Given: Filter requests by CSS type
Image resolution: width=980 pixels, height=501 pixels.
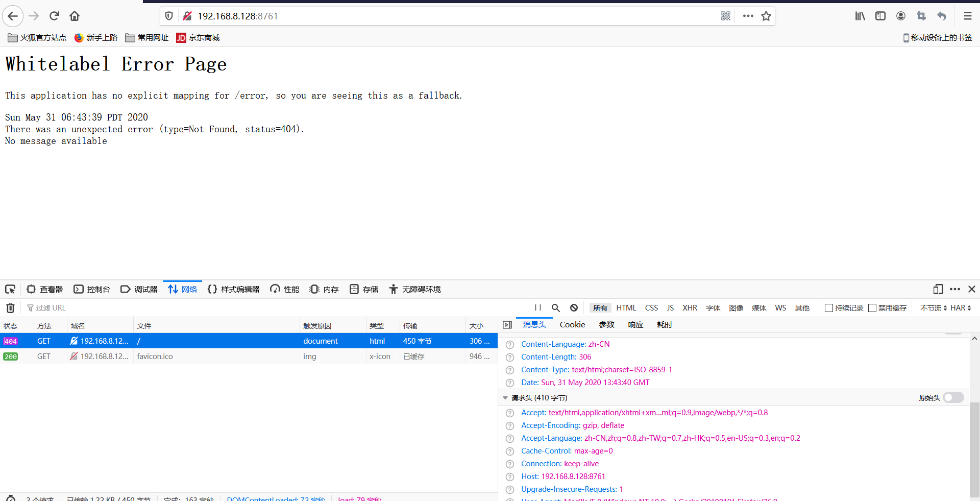Looking at the screenshot, I should pyautogui.click(x=652, y=308).
